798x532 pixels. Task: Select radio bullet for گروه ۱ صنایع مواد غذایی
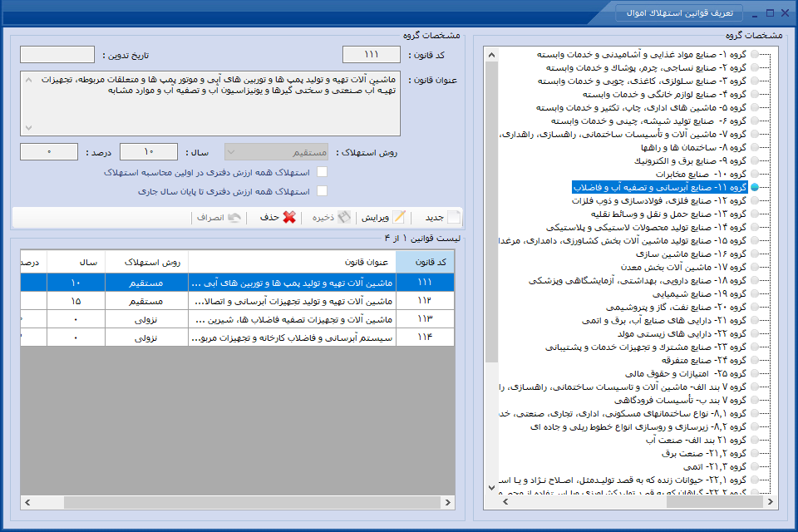point(754,55)
